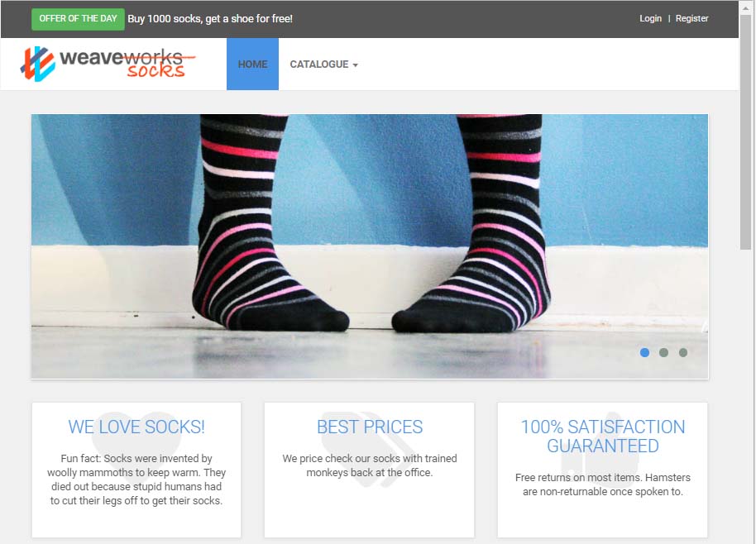Image resolution: width=756 pixels, height=544 pixels.
Task: Click the We Love Socks heading
Action: (136, 427)
